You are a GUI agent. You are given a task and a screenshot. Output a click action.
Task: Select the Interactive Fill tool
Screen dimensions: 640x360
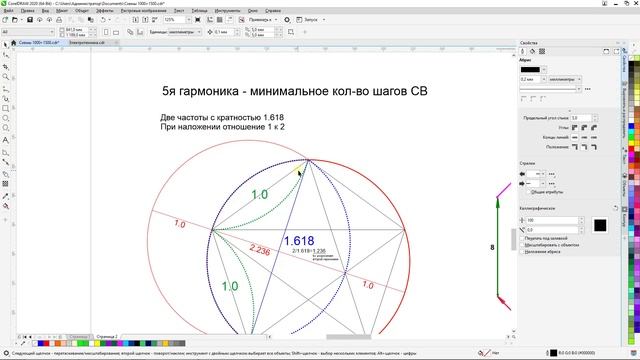(x=5, y=206)
